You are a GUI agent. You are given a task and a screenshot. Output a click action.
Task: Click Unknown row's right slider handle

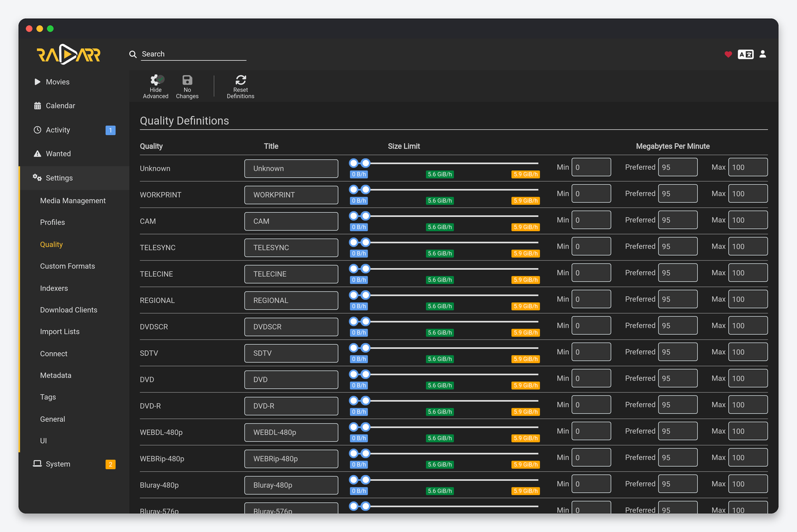365,163
